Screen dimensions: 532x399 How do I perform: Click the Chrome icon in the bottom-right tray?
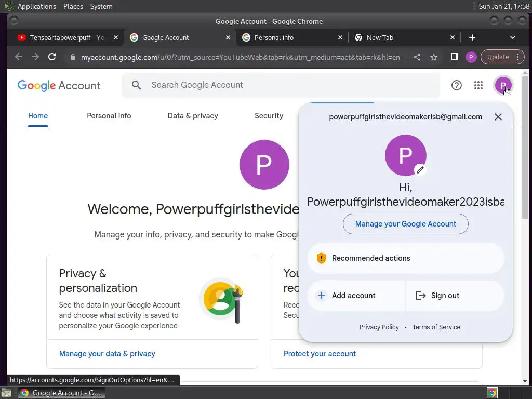pos(492,393)
